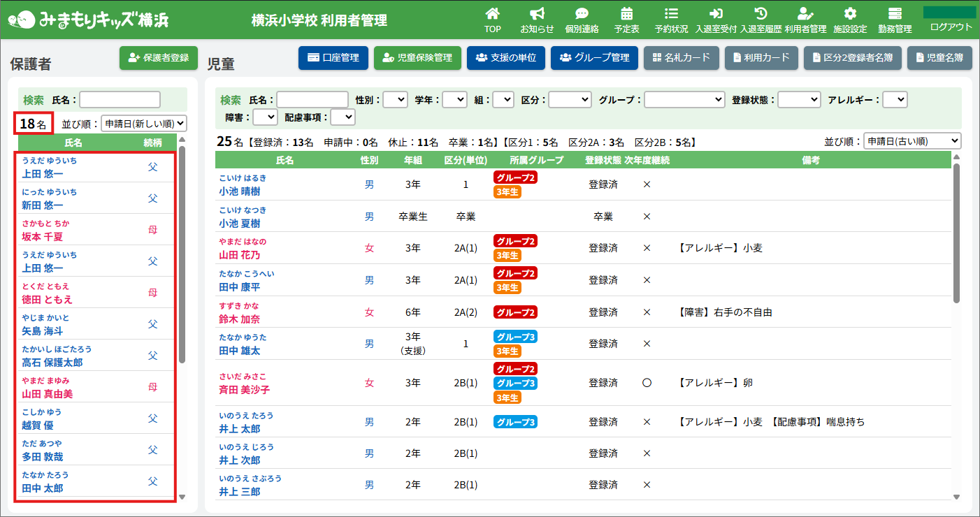The height and width of the screenshot is (517, 980).
Task: Open the 登録状態 filter dropdown
Action: tap(799, 100)
